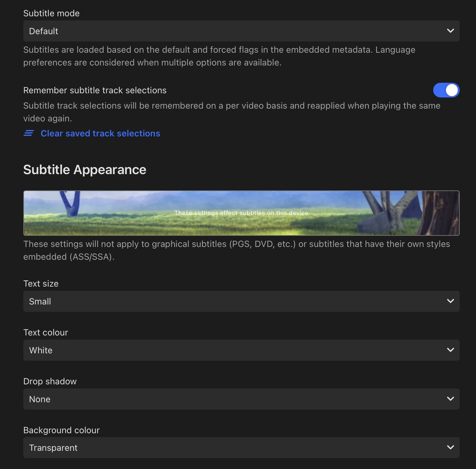476x469 pixels.
Task: Click the chevron arrow in Subtitle mode field
Action: point(450,31)
